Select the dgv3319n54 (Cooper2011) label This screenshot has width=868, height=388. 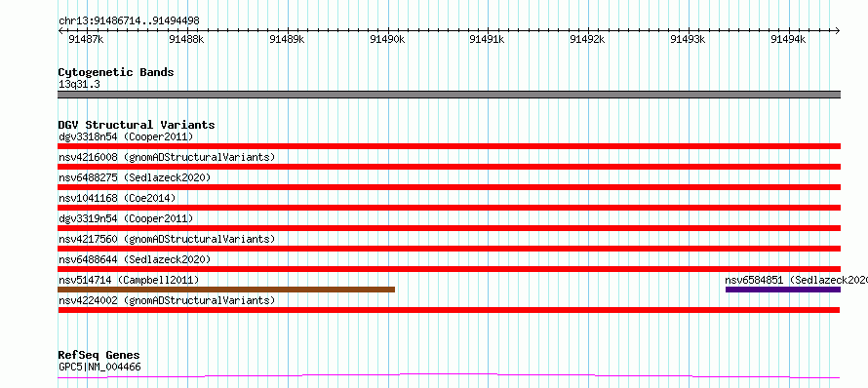tap(126, 218)
